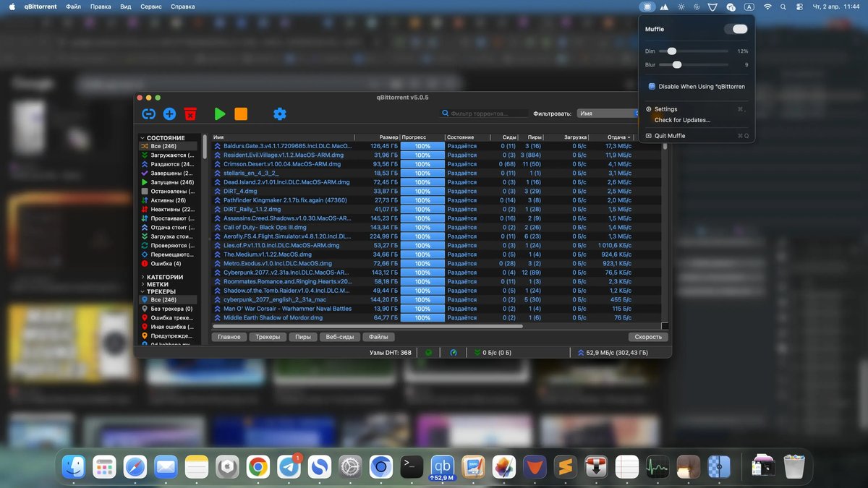Click the red delete torrent icon
The width and height of the screenshot is (868, 488).
190,114
